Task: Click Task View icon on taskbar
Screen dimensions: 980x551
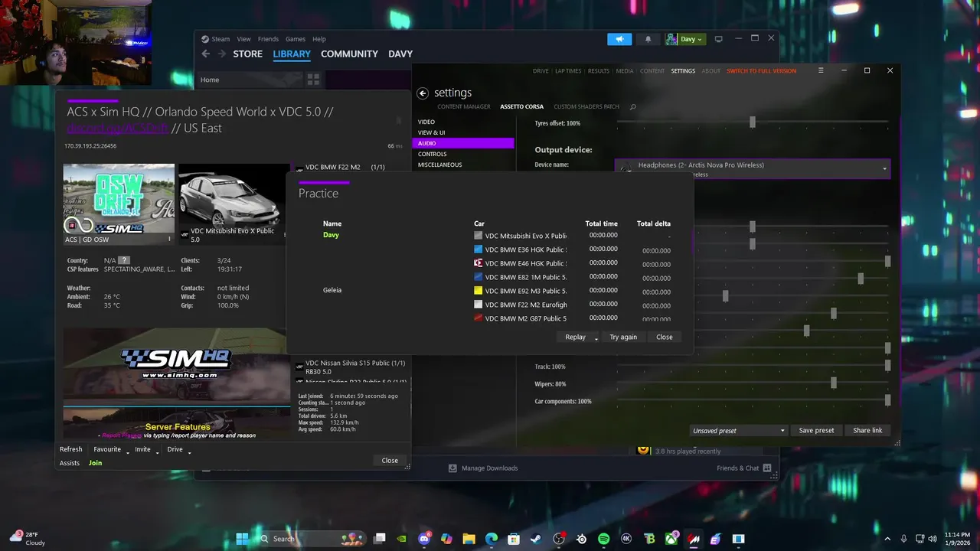Action: click(x=379, y=539)
